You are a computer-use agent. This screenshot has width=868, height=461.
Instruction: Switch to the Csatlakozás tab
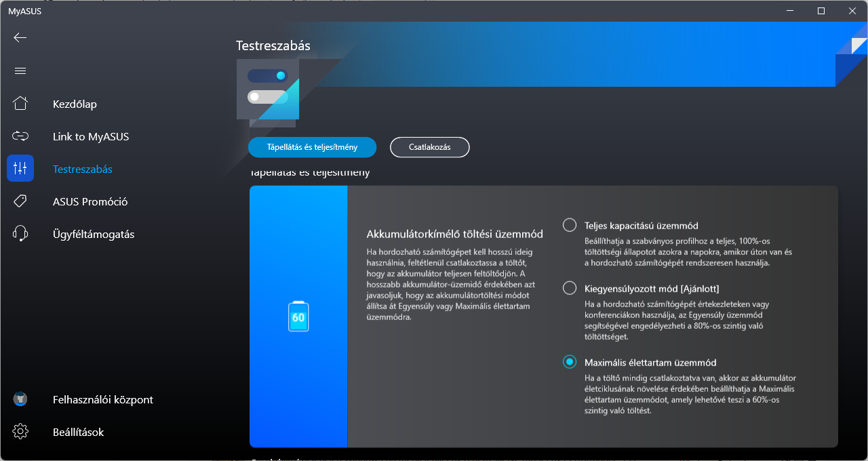[x=430, y=147]
